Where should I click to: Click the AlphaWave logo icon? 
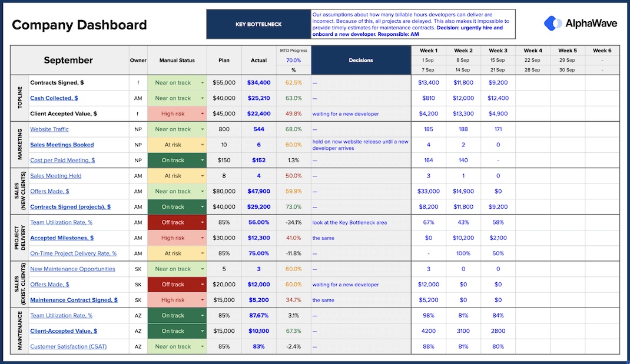coord(553,24)
